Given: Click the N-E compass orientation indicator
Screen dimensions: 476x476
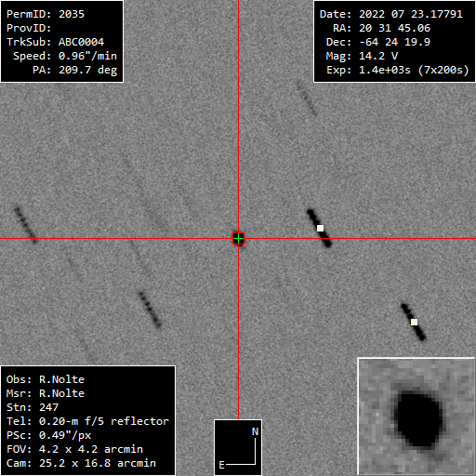Looking at the screenshot, I should pos(238,447).
